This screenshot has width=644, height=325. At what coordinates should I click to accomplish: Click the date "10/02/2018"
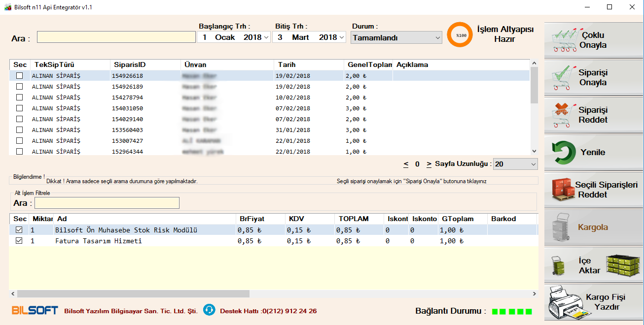pyautogui.click(x=293, y=97)
